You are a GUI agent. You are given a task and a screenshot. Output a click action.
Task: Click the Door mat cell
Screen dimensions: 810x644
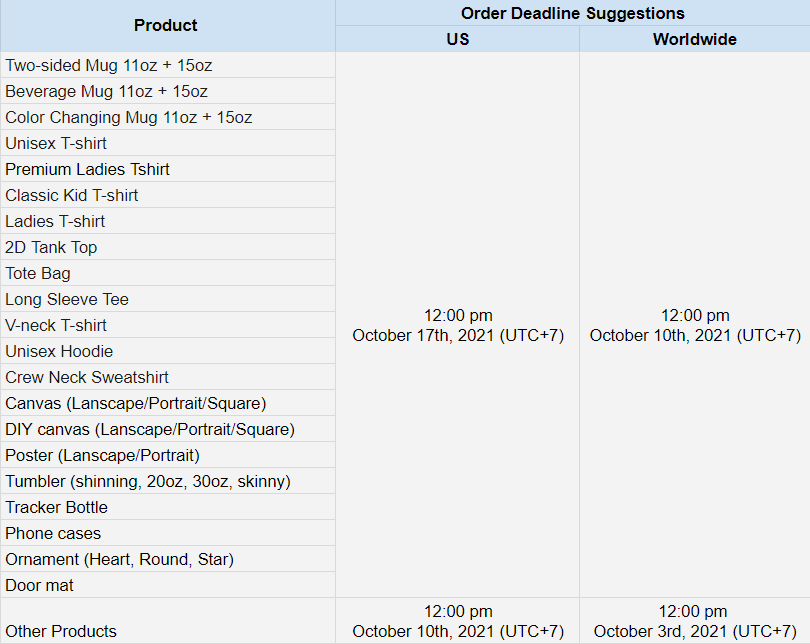pos(40,585)
